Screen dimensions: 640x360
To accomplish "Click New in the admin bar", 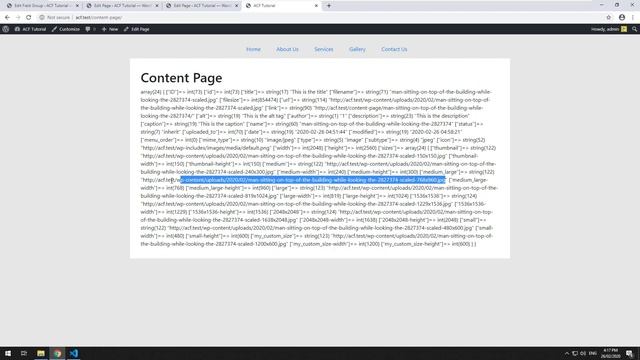I will [x=110, y=29].
